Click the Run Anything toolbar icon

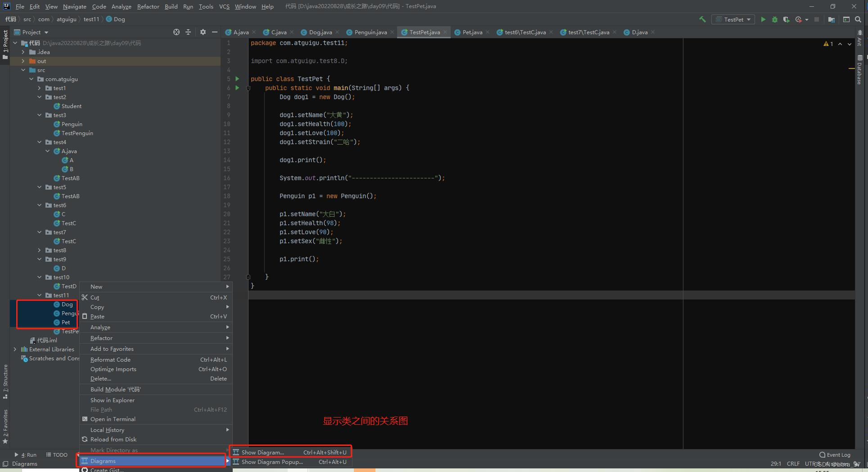point(846,19)
